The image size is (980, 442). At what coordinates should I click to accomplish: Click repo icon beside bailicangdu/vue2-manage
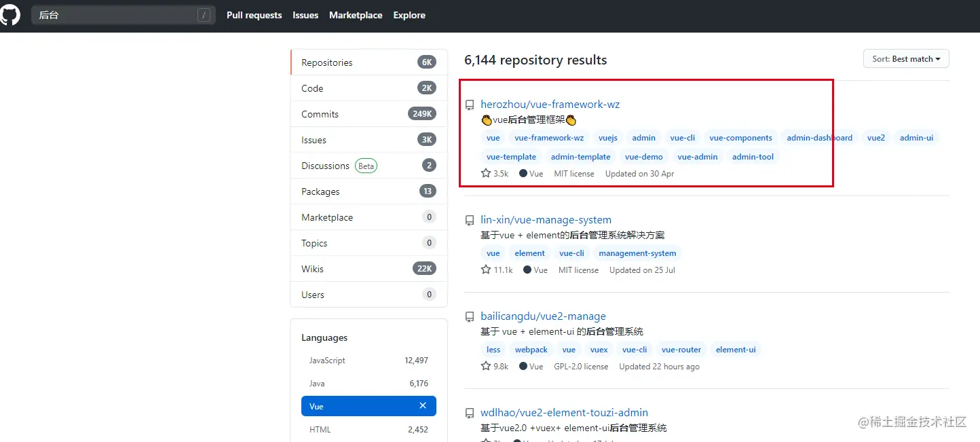(x=469, y=316)
